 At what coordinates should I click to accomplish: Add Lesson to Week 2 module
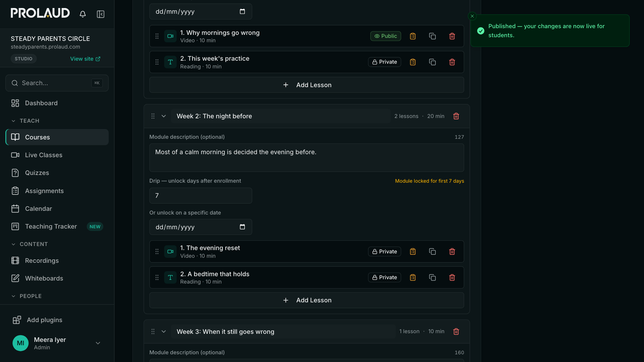click(307, 300)
